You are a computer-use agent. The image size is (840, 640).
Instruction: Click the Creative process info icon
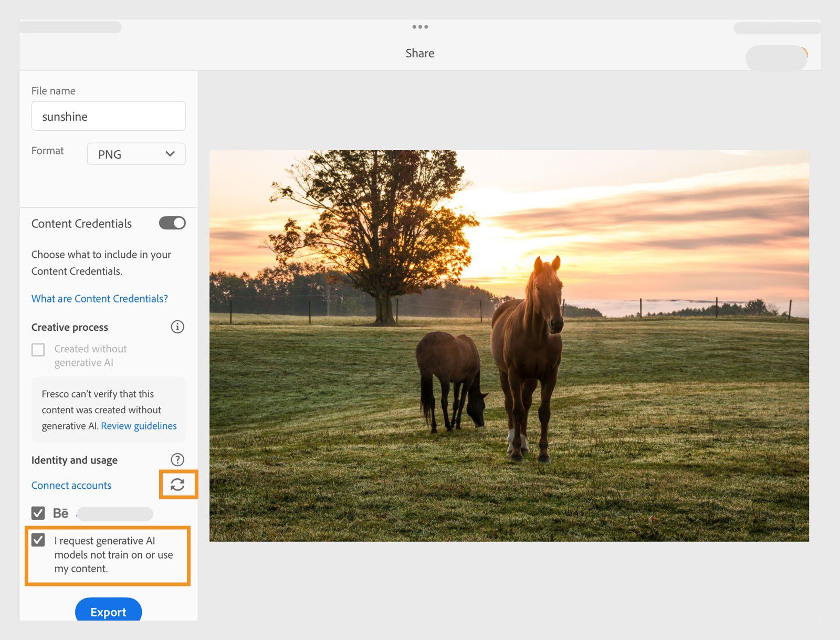[177, 327]
